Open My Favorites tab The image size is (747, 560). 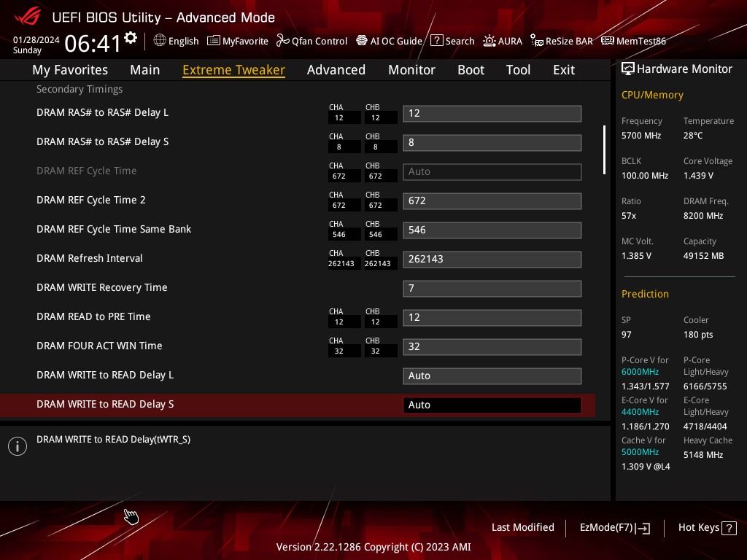click(70, 70)
